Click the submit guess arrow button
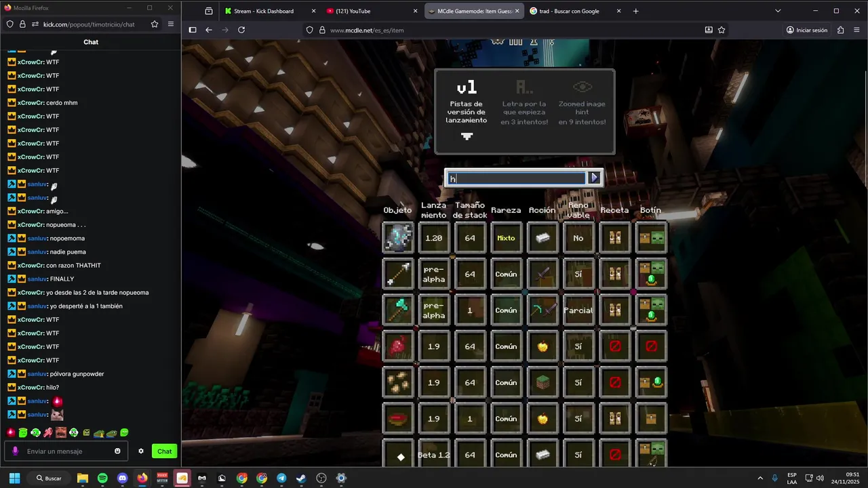 click(595, 178)
